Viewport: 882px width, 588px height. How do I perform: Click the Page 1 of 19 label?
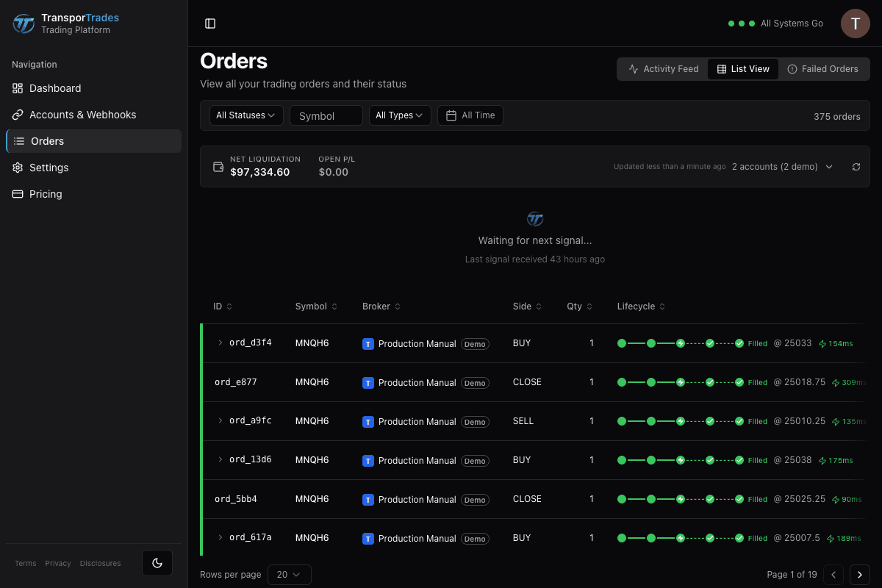(792, 575)
